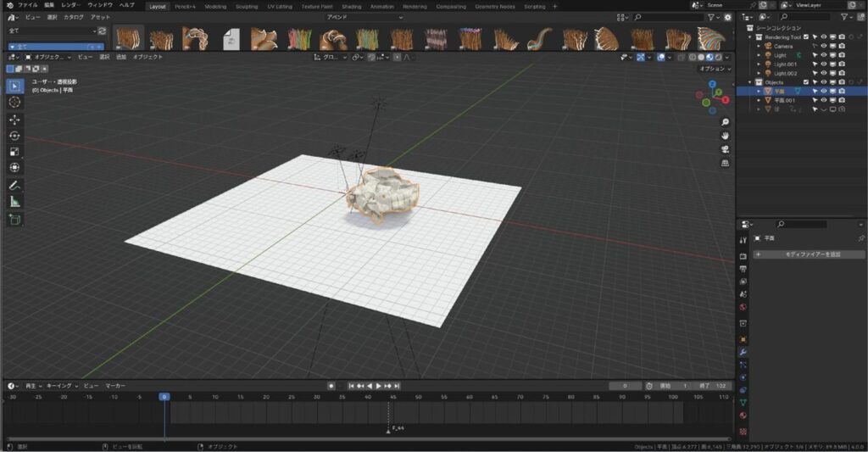Open the World properties tab icon

[x=743, y=307]
